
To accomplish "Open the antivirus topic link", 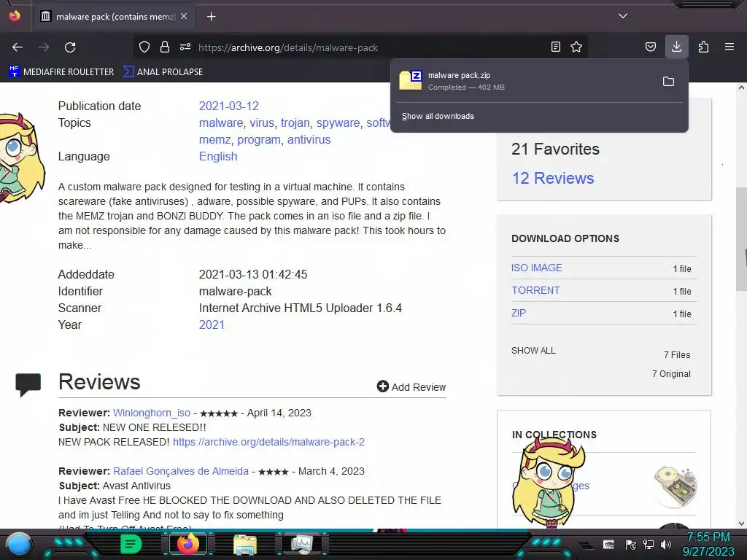I will coord(309,139).
